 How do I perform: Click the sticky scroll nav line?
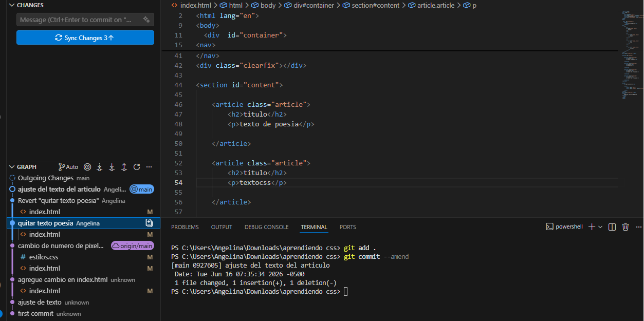point(206,45)
